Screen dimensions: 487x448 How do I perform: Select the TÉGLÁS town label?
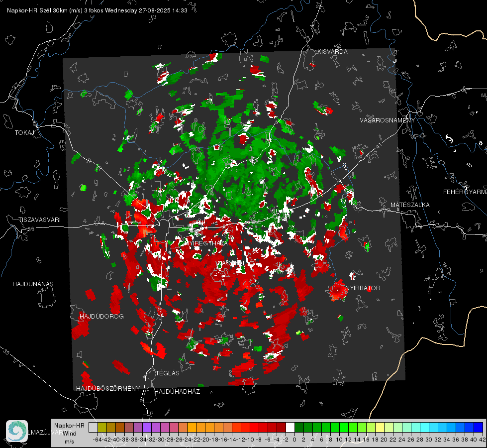pyautogui.click(x=168, y=373)
